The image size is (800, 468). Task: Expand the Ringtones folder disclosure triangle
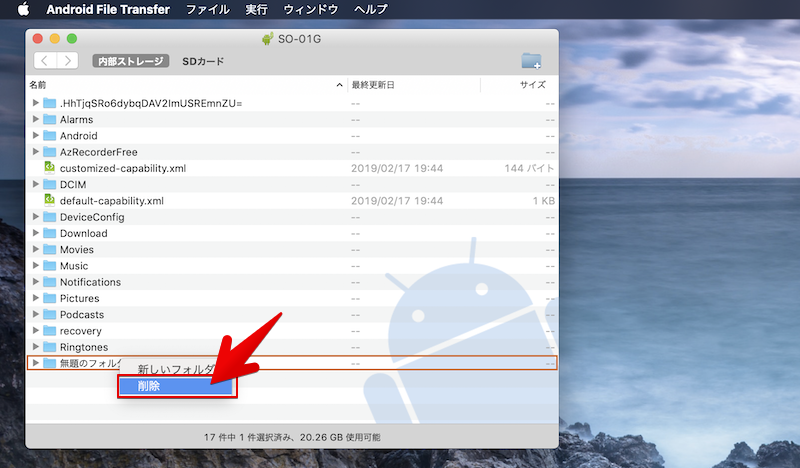point(36,347)
